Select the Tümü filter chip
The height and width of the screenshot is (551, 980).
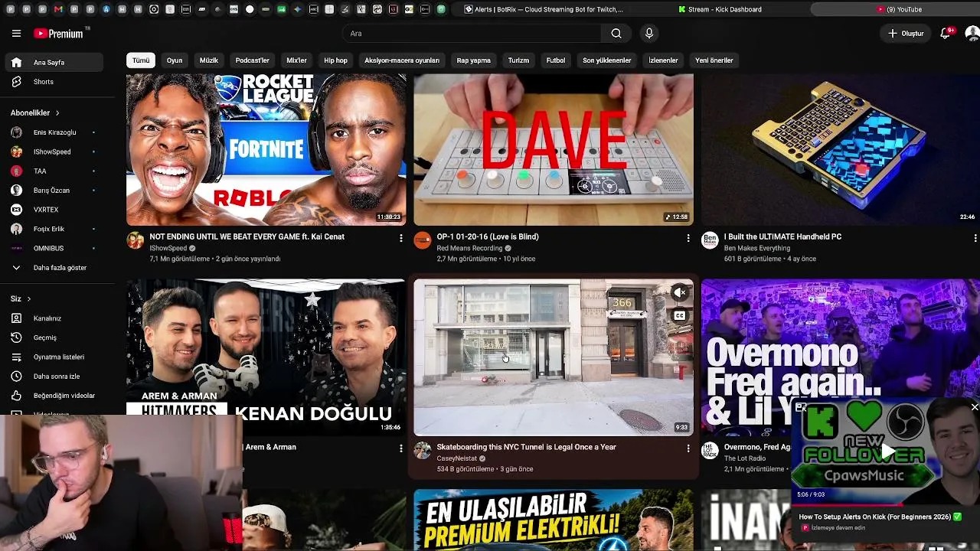(x=141, y=60)
